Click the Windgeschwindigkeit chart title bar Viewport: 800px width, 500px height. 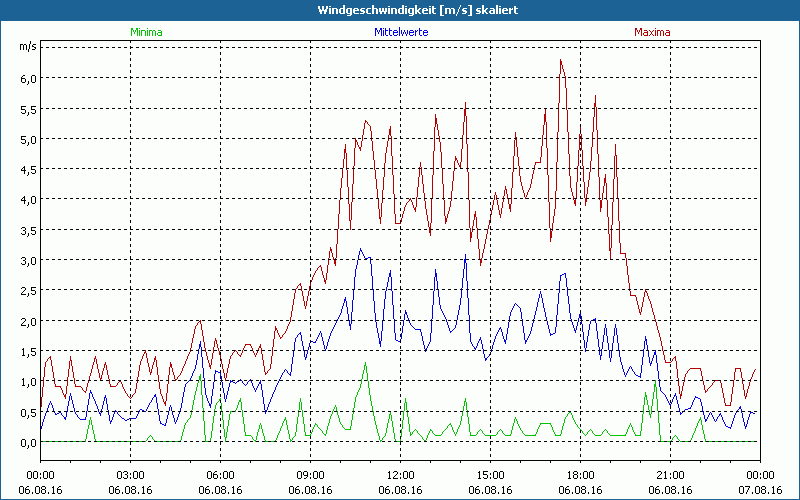(x=400, y=10)
